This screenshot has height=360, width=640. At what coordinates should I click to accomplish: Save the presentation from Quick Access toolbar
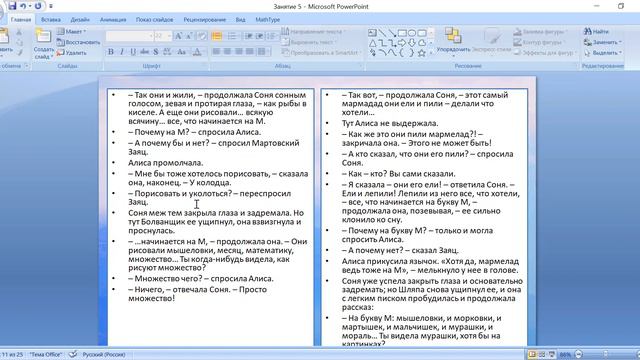tap(12, 6)
